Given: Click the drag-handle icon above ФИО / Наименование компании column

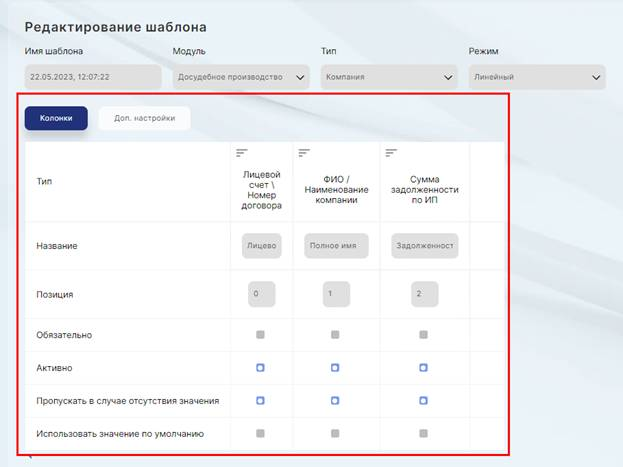Looking at the screenshot, I should 304,153.
